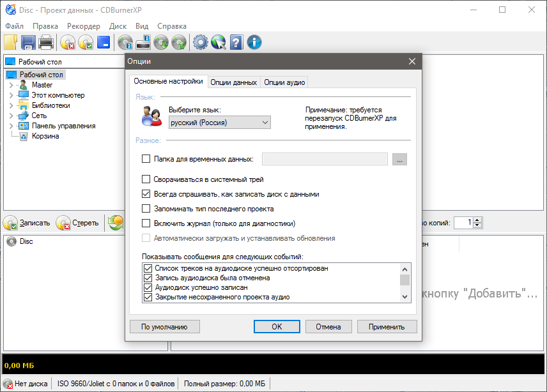547x392 pixels.
Task: Click the blue square minimize-to-tray toolbar icon
Action: [x=104, y=43]
